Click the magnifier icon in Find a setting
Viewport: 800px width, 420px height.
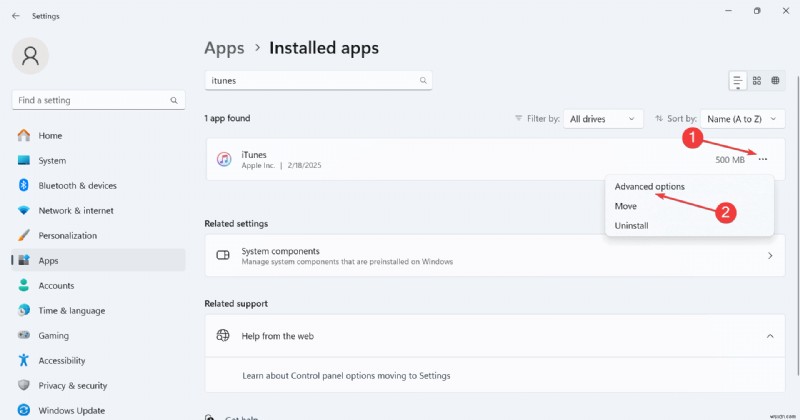coord(174,101)
